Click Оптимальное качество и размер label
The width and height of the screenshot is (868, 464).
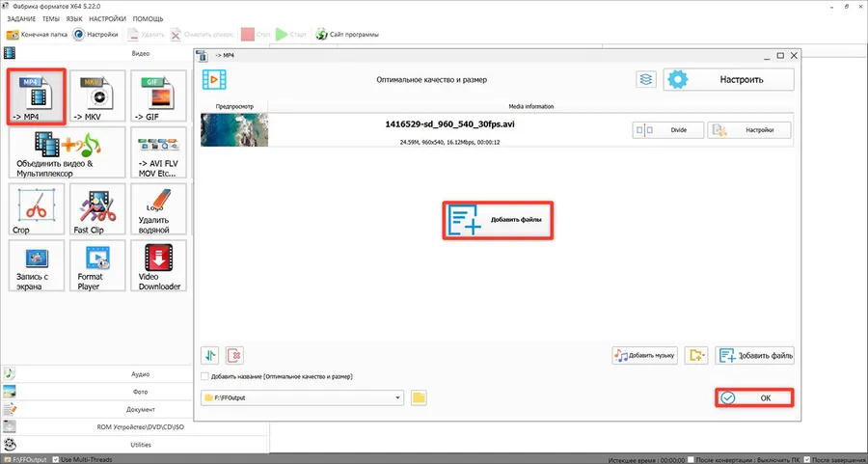[432, 80]
